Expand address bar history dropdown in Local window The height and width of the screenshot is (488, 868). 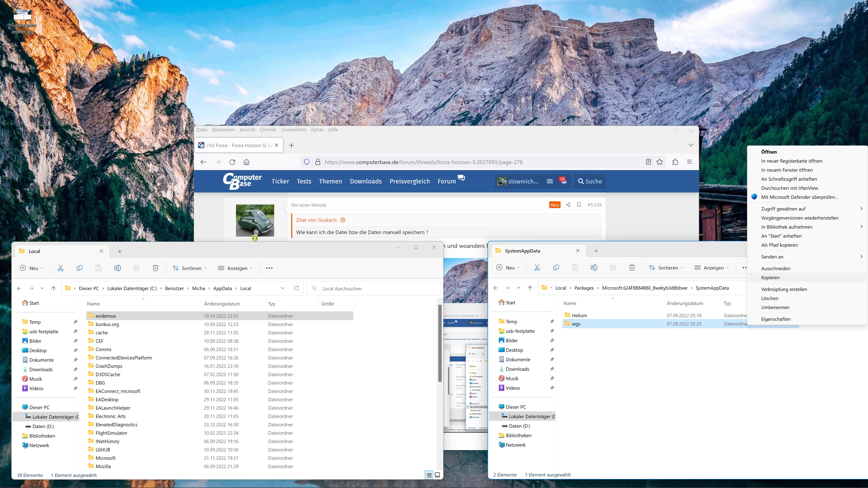point(282,288)
